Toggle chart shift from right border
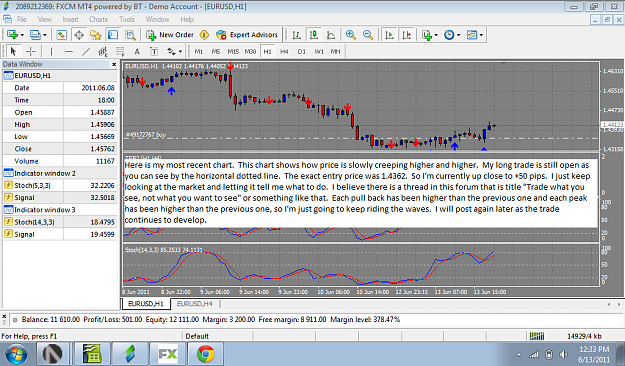This screenshot has height=366, width=625. pyautogui.click(x=407, y=35)
